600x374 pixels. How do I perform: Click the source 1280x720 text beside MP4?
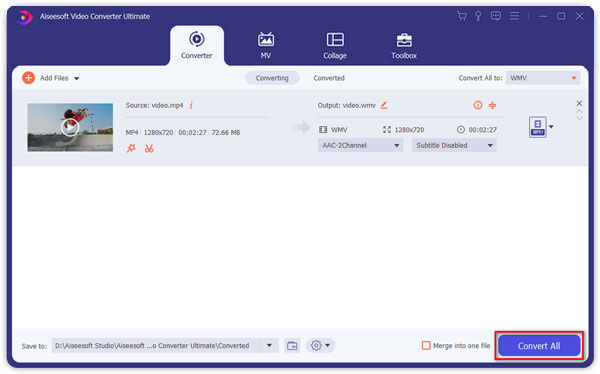[158, 132]
